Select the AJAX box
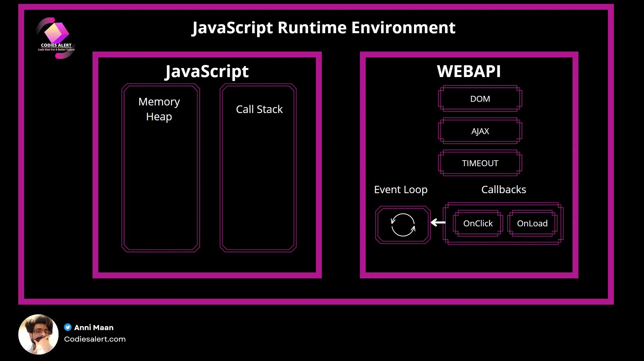The width and height of the screenshot is (644, 361). click(x=480, y=131)
